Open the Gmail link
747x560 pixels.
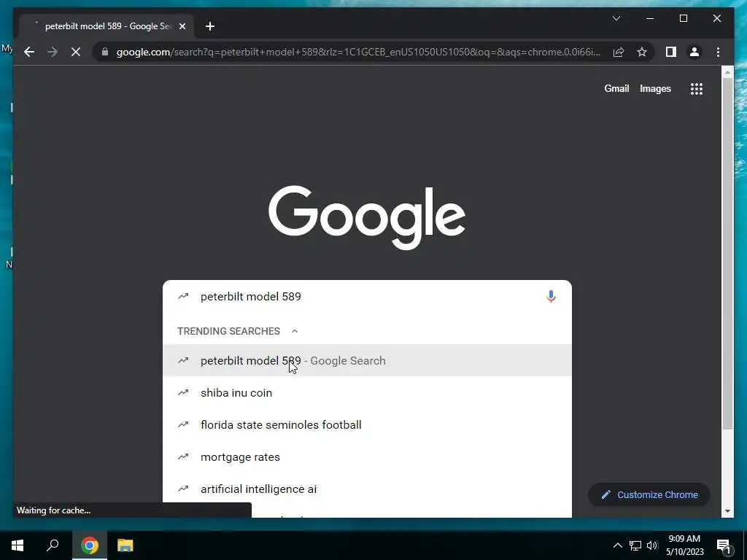(616, 88)
